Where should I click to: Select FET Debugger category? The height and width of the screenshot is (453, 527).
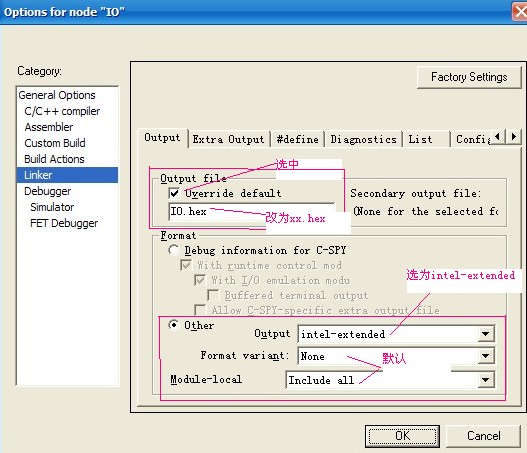click(x=64, y=223)
